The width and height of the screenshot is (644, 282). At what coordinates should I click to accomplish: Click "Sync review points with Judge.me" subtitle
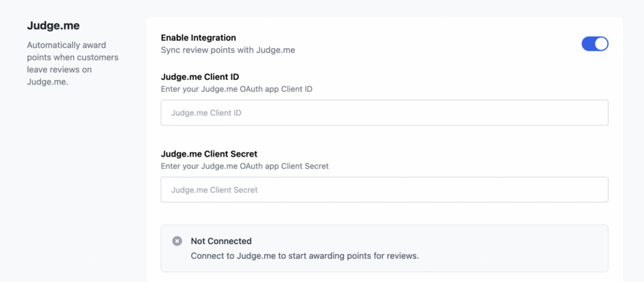coord(228,50)
